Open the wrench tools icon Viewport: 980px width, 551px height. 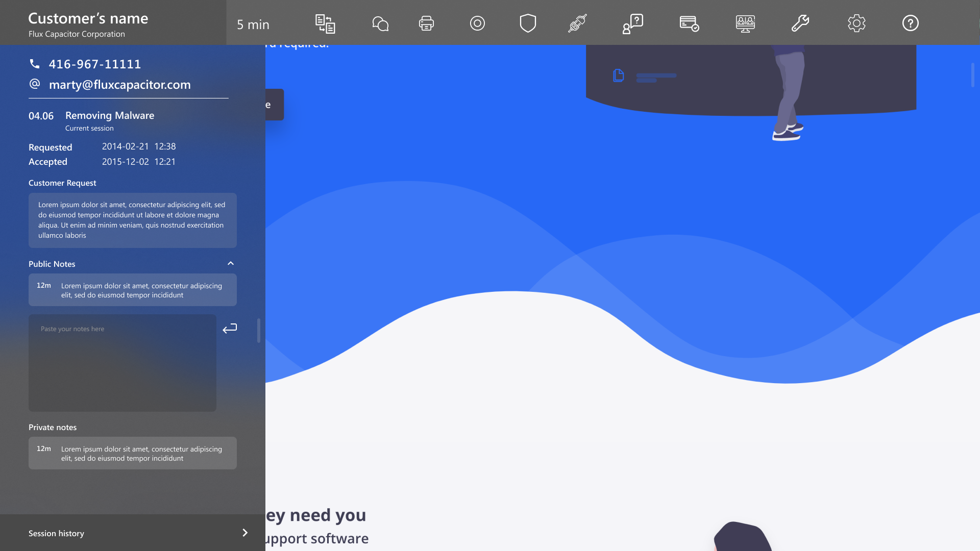(800, 23)
